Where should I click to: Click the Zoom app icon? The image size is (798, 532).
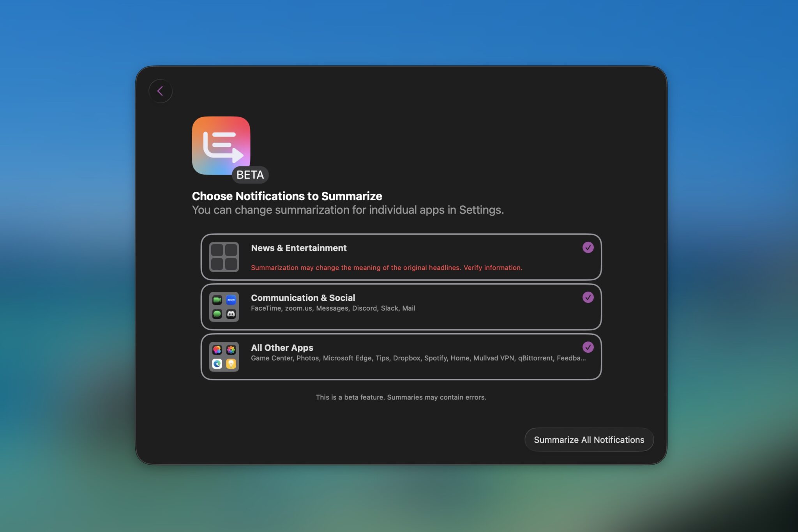231,300
